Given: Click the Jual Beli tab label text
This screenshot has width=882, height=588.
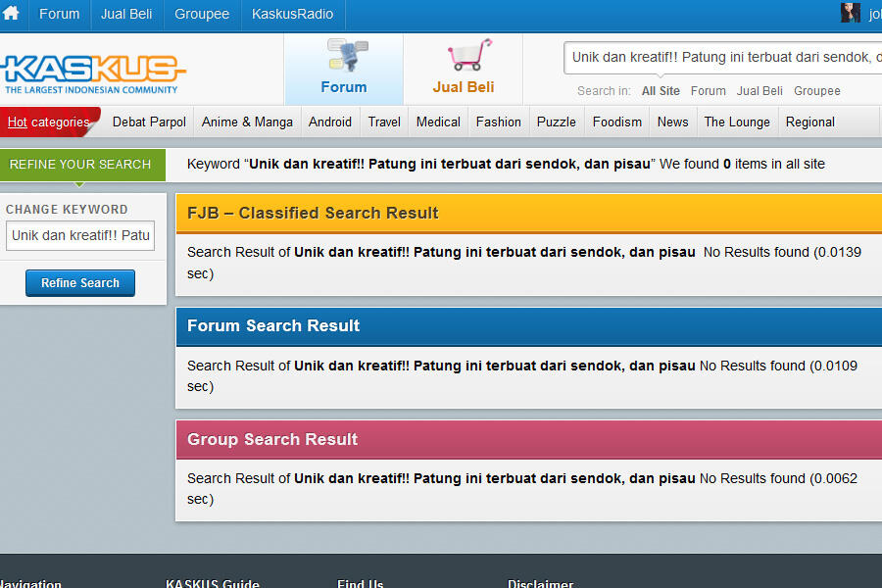Looking at the screenshot, I should [464, 87].
